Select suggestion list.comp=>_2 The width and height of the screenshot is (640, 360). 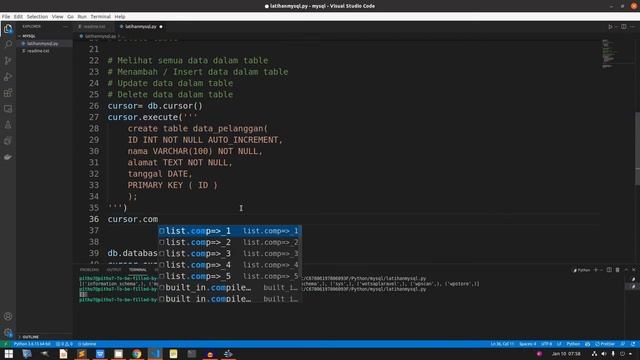(230, 242)
